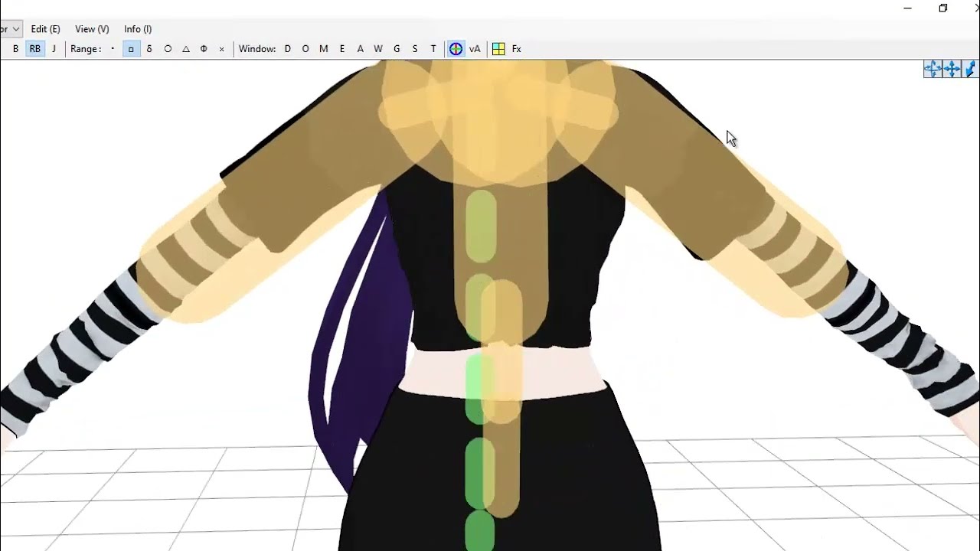Open the M window
980x551 pixels.
click(324, 49)
